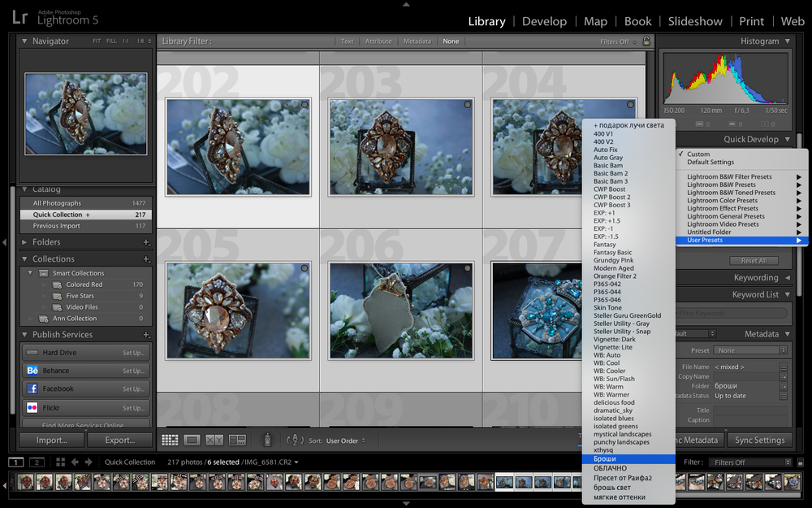Viewport: 812px width, 508px height.
Task: Click second window button labeled 2
Action: pyautogui.click(x=37, y=462)
